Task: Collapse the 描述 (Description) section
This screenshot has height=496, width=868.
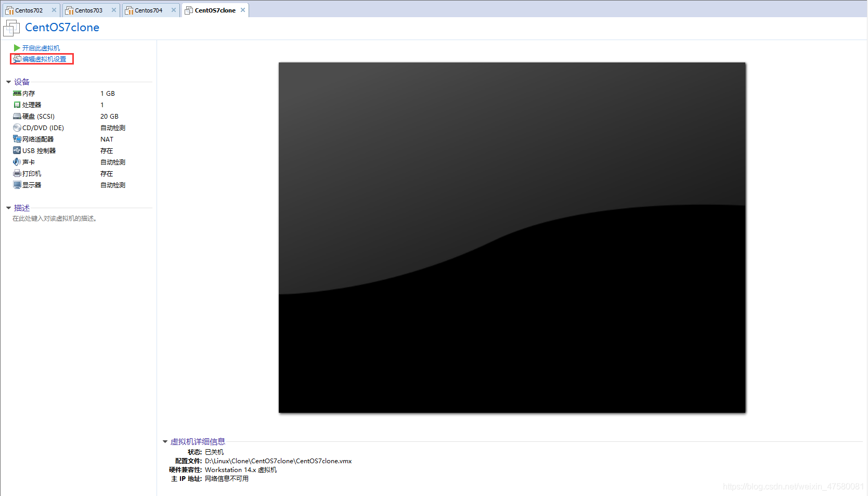Action: pos(9,208)
